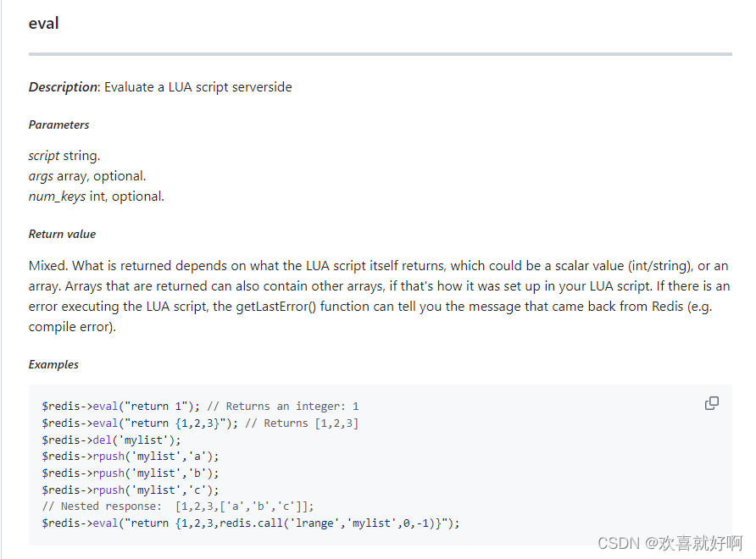Screen dimensions: 756x559
Task: Click the rpush 'mylist','c' line
Action: [131, 490]
